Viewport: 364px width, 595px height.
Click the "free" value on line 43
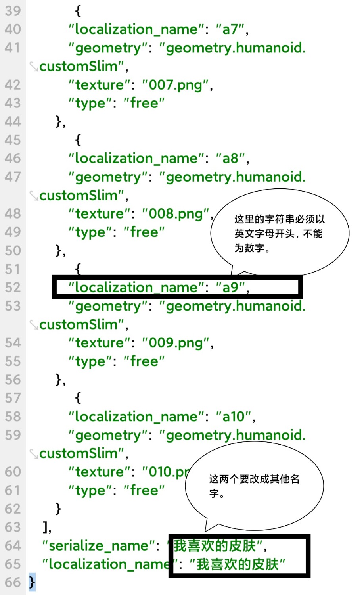coord(144,103)
